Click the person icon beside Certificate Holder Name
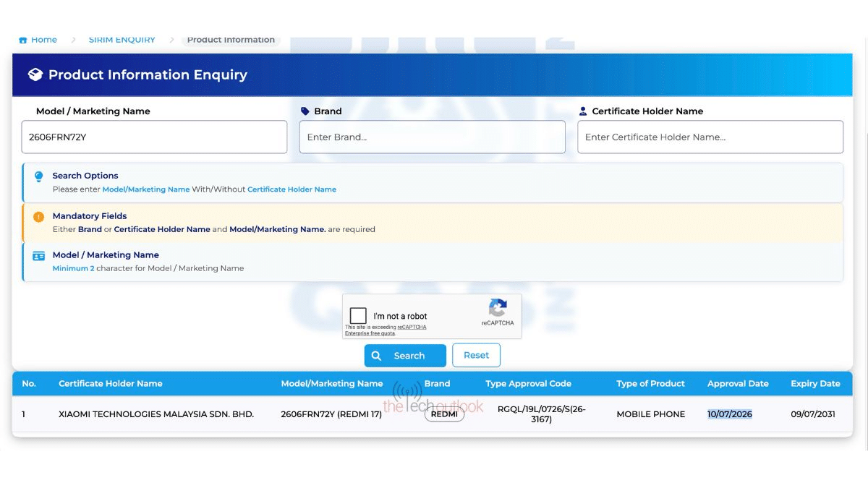The image size is (868, 488). tap(583, 111)
